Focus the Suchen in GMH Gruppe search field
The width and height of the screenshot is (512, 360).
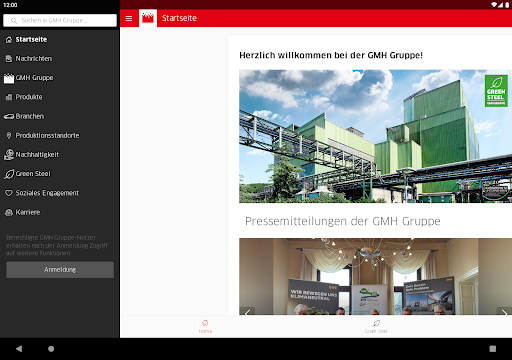click(x=60, y=20)
